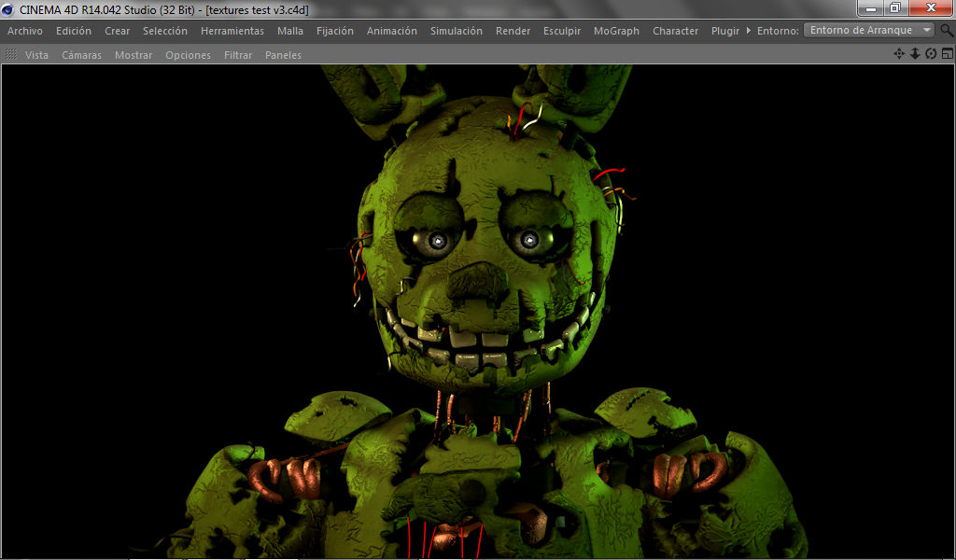Open the viewport Opciones menu
The image size is (956, 560).
tap(189, 55)
